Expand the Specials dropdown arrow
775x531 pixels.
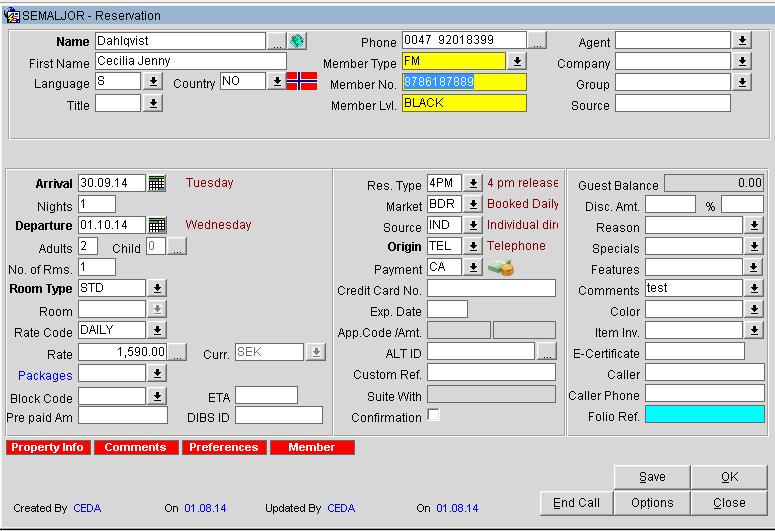tap(754, 246)
